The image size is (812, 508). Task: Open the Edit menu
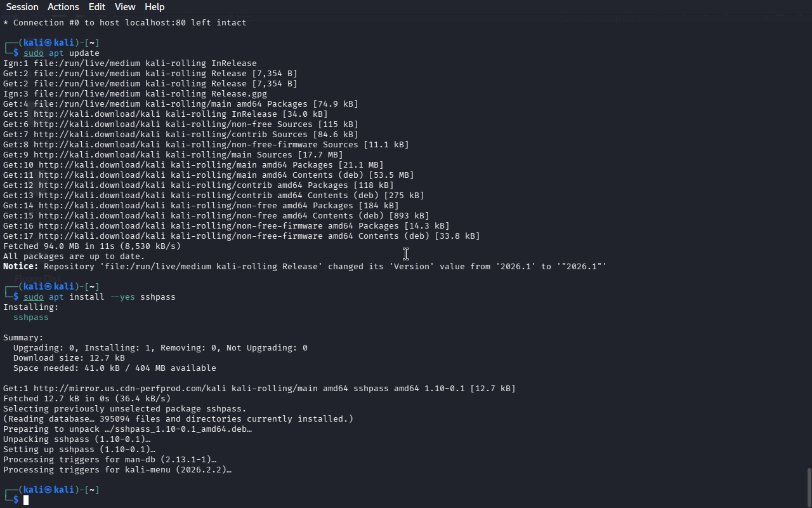tap(97, 7)
